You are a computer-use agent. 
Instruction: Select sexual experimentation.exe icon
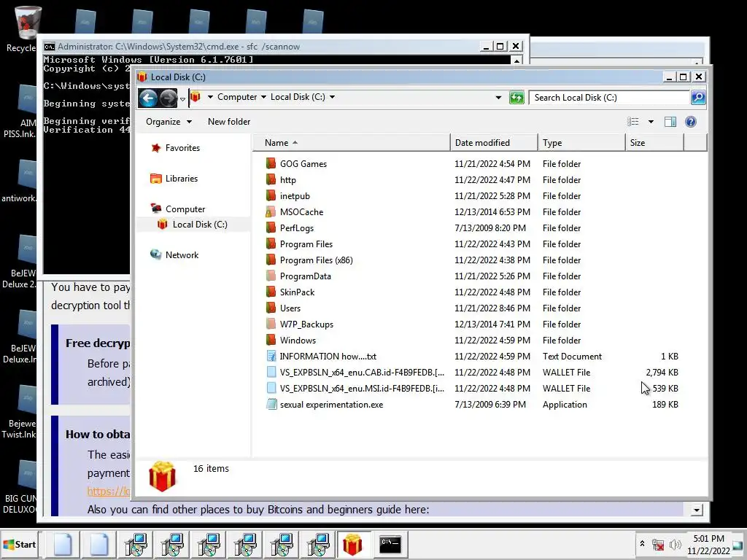(271, 404)
